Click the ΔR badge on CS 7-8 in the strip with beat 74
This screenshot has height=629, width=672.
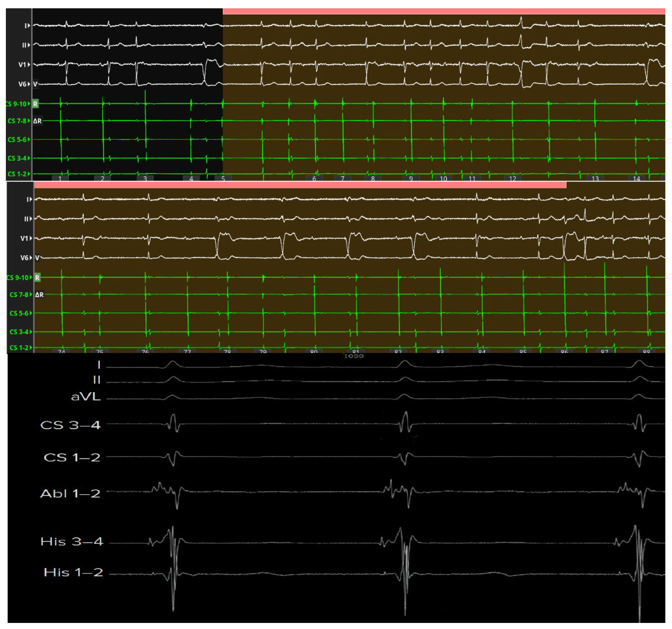click(x=39, y=295)
